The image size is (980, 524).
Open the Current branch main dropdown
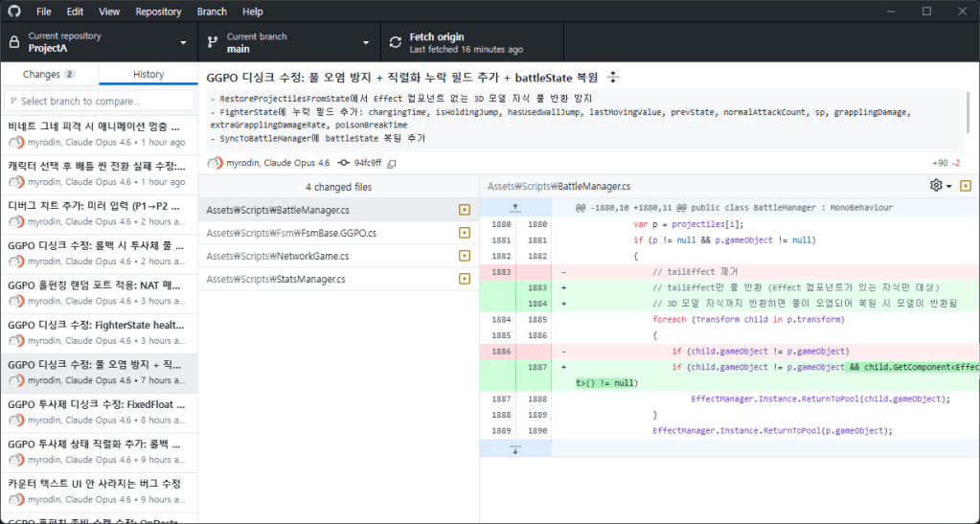click(x=285, y=42)
